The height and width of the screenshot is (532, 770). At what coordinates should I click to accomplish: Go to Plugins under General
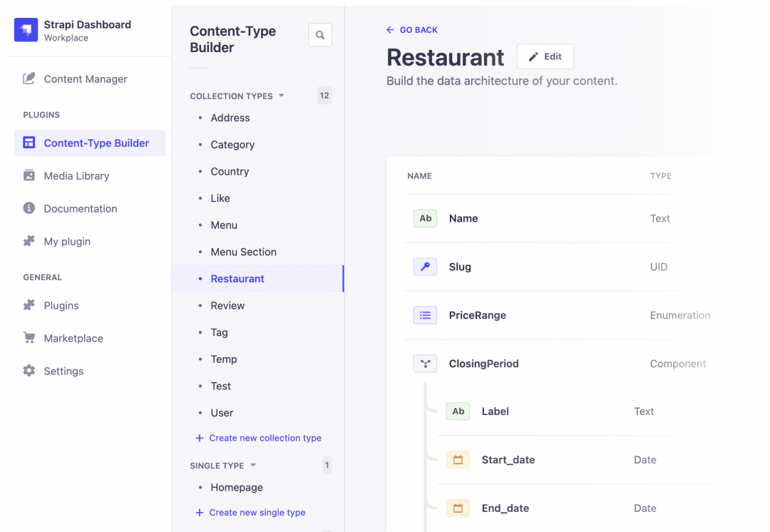pos(61,305)
